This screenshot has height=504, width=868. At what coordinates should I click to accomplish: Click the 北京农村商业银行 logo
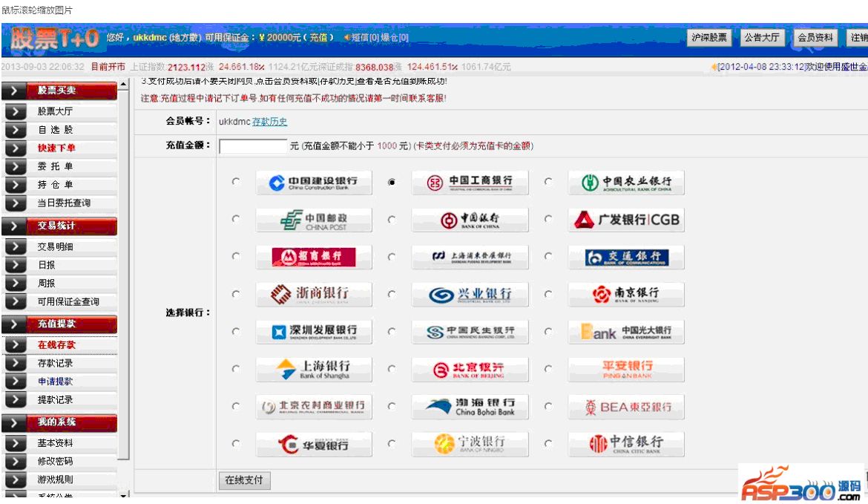coord(314,407)
